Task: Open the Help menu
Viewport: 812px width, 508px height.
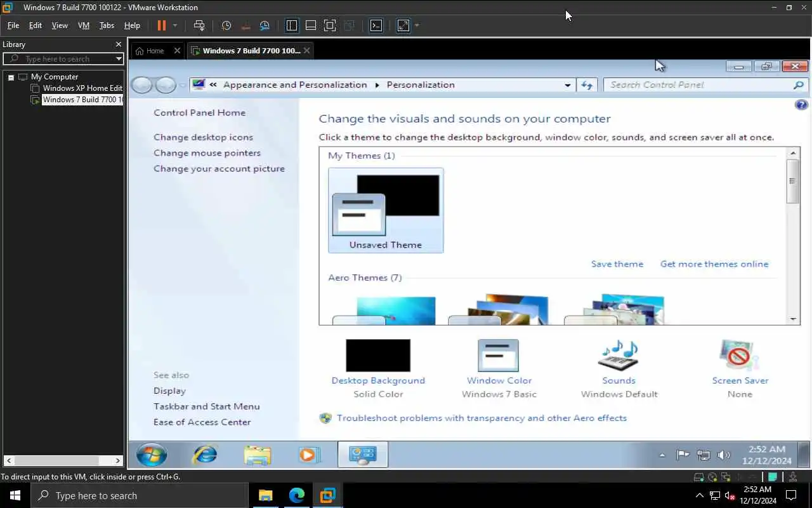Action: pos(132,25)
